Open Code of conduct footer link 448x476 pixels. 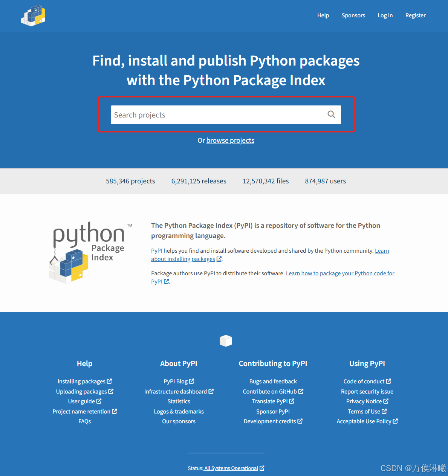[x=367, y=381]
